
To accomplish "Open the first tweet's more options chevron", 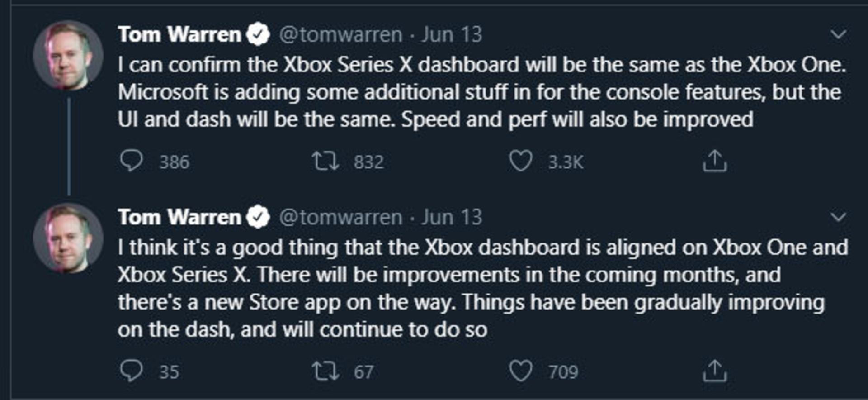I will pos(838,34).
